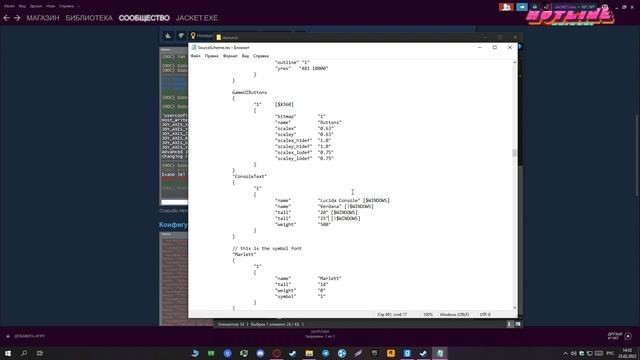Image resolution: width=640 pixels, height=360 pixels.
Task: Open the JACKET.exe account dropdown
Action: [573, 7]
